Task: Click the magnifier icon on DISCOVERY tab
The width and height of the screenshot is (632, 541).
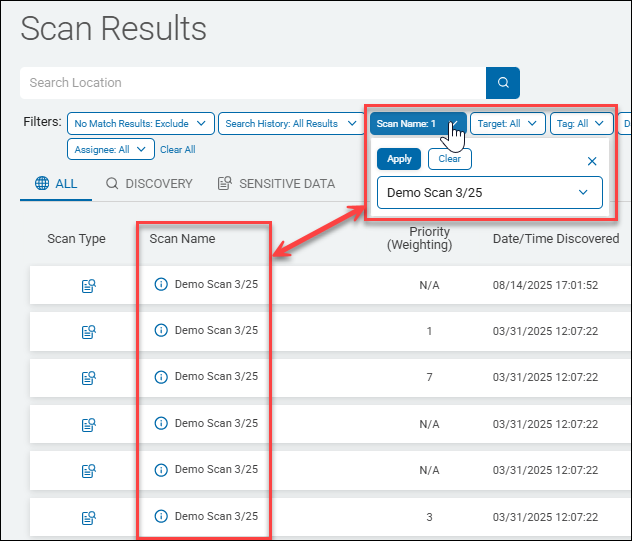Action: tap(112, 184)
